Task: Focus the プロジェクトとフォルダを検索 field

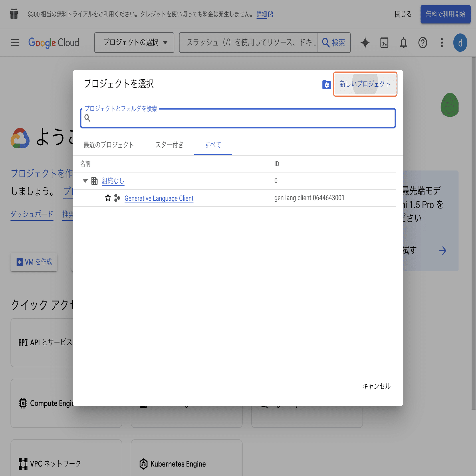Action: [x=238, y=118]
